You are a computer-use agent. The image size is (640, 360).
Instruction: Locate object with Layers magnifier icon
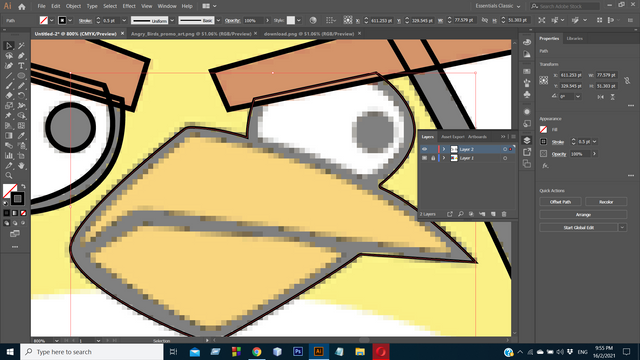coord(461,214)
